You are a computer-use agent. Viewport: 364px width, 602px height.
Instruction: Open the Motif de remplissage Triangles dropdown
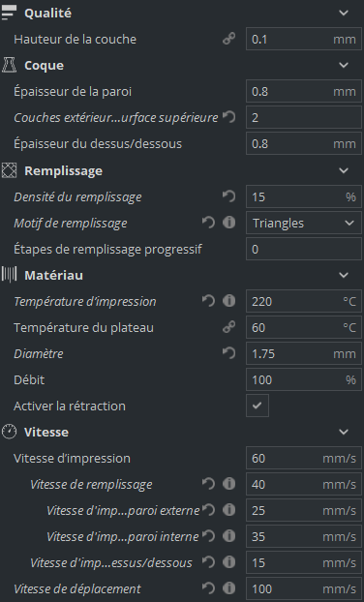[x=304, y=223]
